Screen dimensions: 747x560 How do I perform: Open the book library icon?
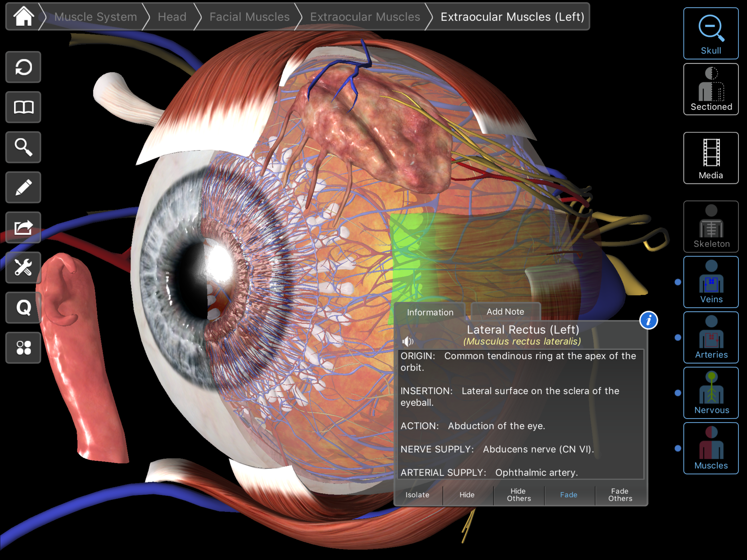tap(23, 107)
